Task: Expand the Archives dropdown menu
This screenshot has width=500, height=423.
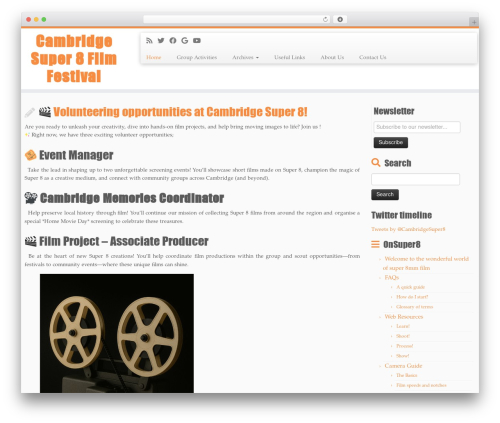Action: tap(245, 57)
